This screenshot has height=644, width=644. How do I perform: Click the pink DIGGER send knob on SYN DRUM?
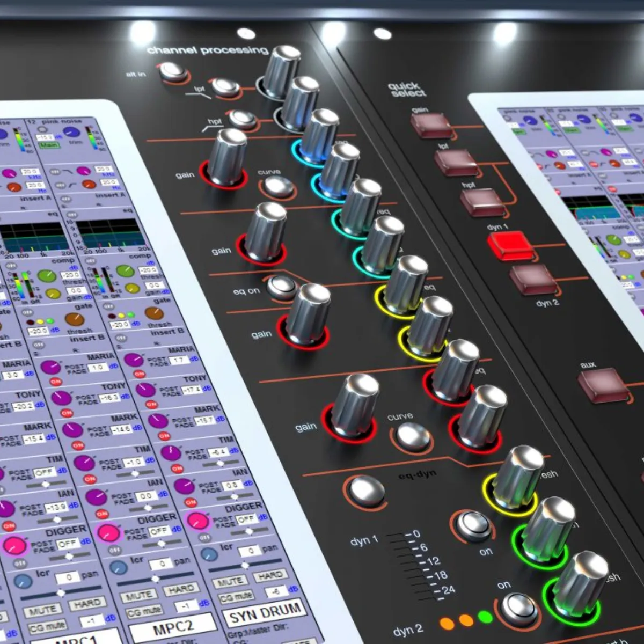[x=198, y=521]
